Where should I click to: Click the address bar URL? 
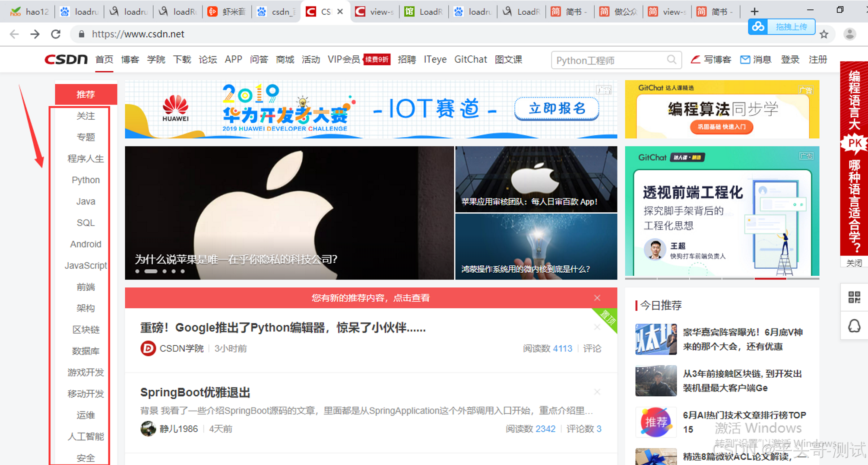(x=138, y=34)
